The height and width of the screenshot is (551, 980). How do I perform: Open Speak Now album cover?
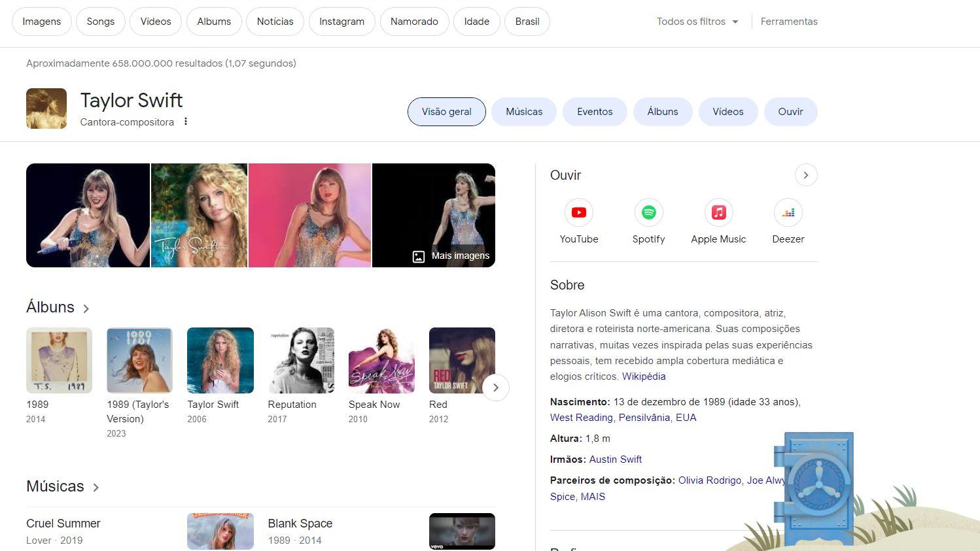pyautogui.click(x=381, y=360)
